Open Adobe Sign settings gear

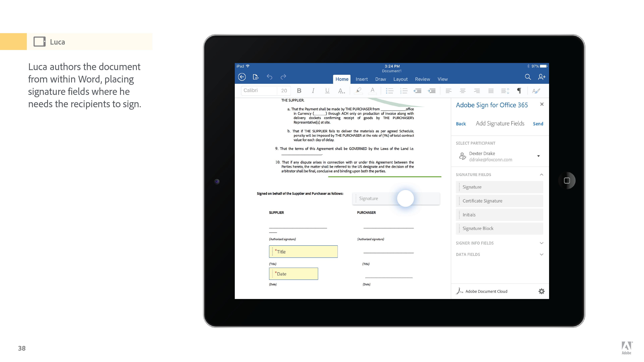(542, 291)
